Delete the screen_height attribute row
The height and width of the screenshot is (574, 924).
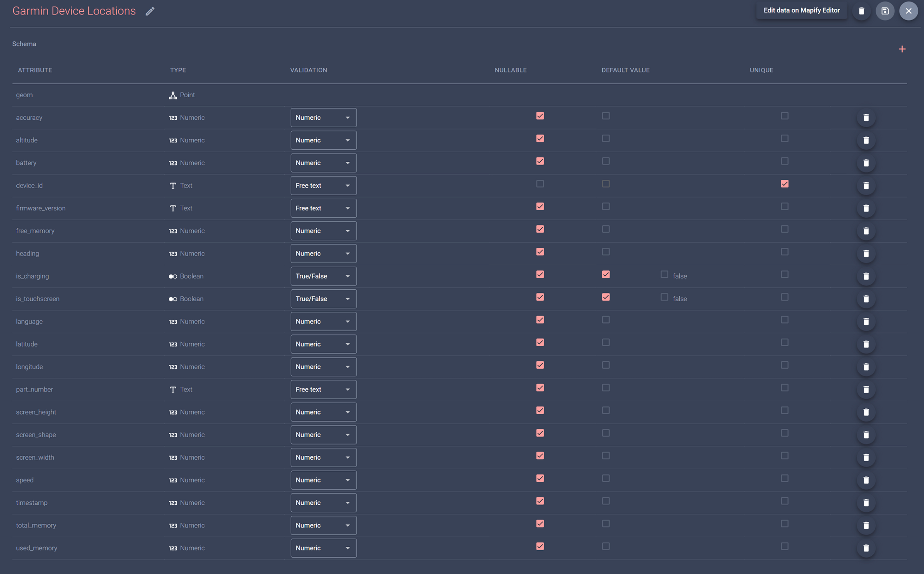pos(866,412)
